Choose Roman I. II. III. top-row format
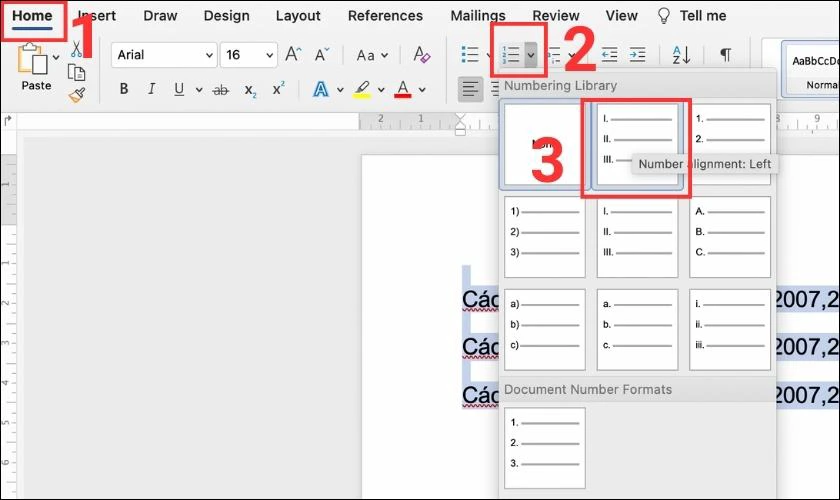This screenshot has width=840, height=500. 637,145
